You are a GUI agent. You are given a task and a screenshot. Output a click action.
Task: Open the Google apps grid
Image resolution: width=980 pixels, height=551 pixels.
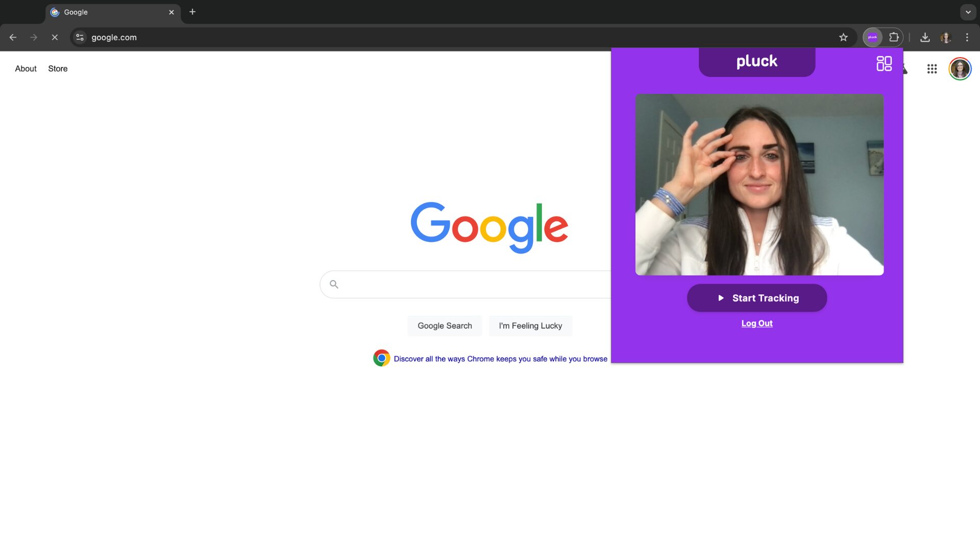932,69
